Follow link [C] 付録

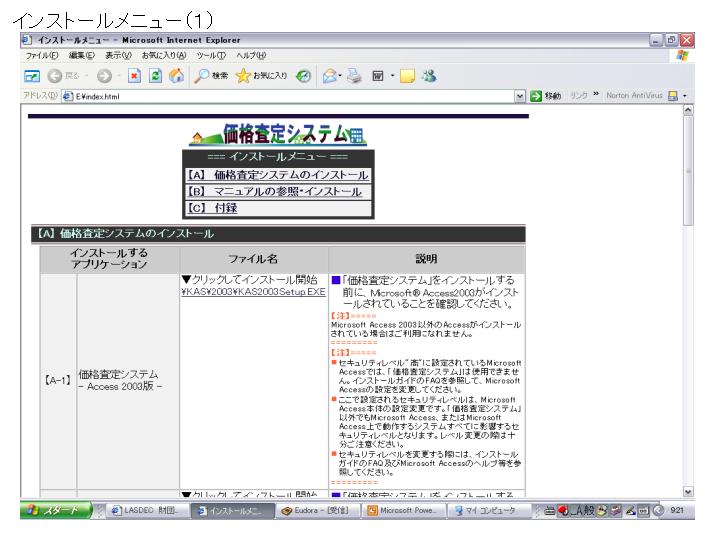(x=212, y=208)
